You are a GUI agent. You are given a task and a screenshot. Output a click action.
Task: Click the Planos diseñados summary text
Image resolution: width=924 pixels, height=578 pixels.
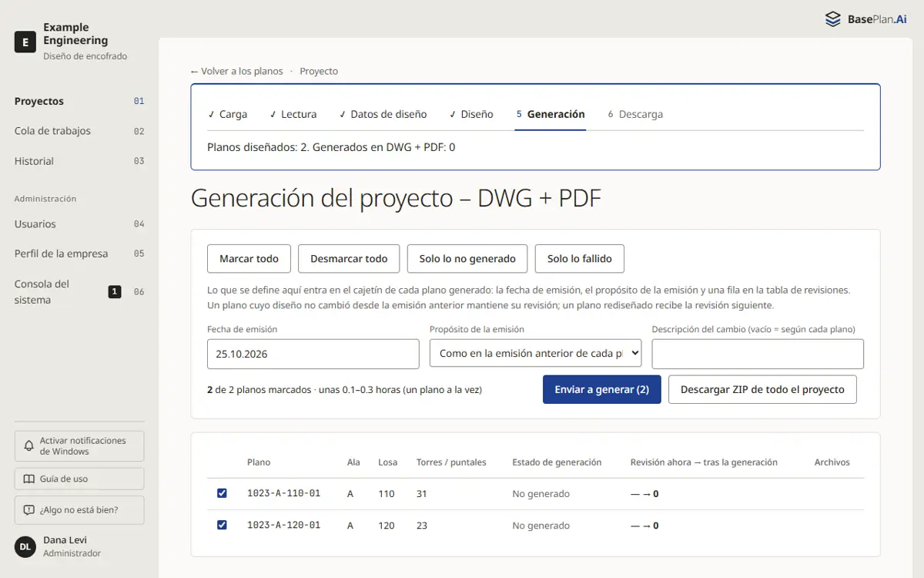[x=331, y=147]
